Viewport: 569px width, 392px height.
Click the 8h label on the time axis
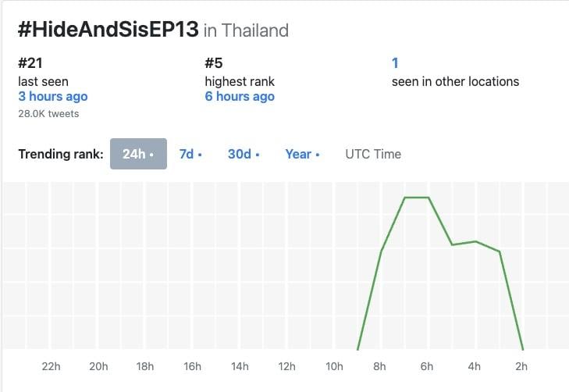tap(379, 366)
